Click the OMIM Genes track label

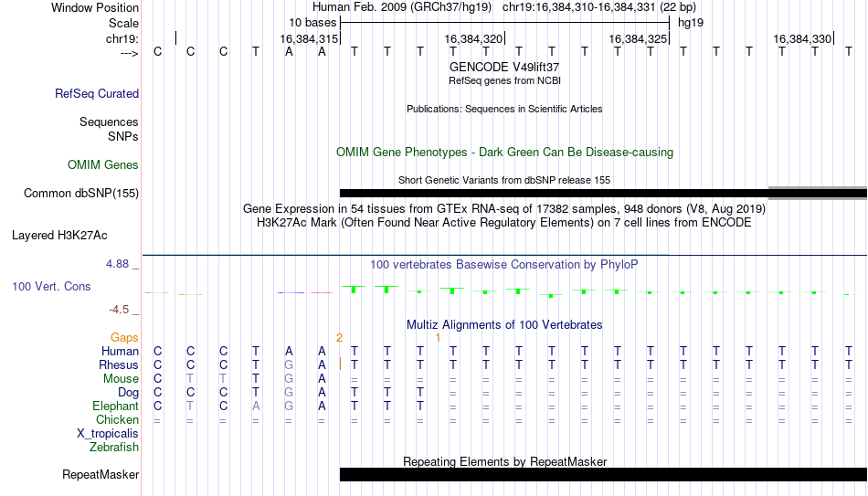pyautogui.click(x=102, y=165)
